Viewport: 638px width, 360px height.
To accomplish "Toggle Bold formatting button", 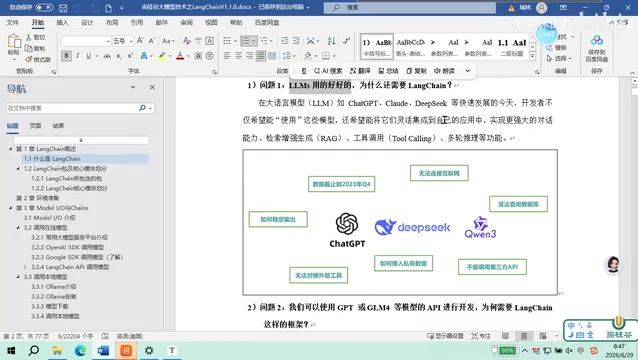I will 66,56.
